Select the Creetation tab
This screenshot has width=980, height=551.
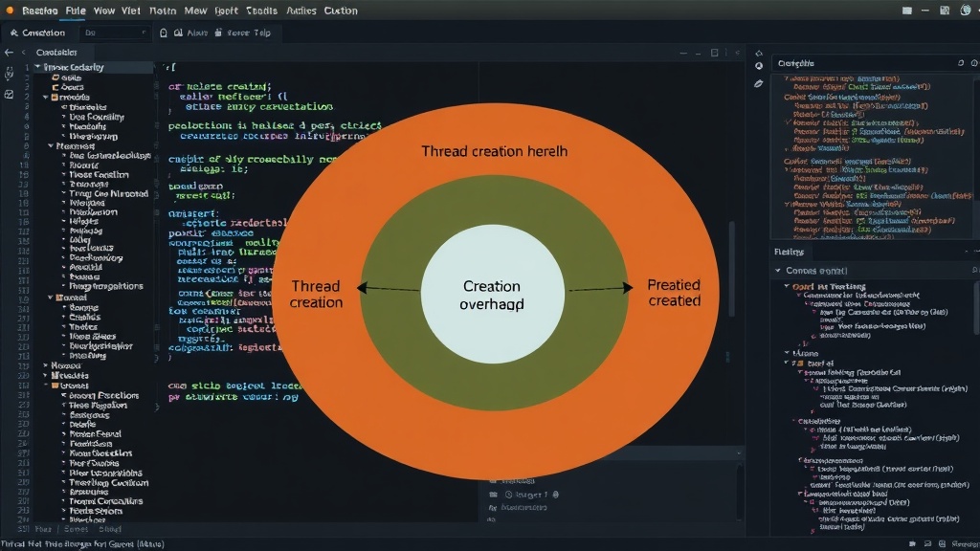pos(37,33)
